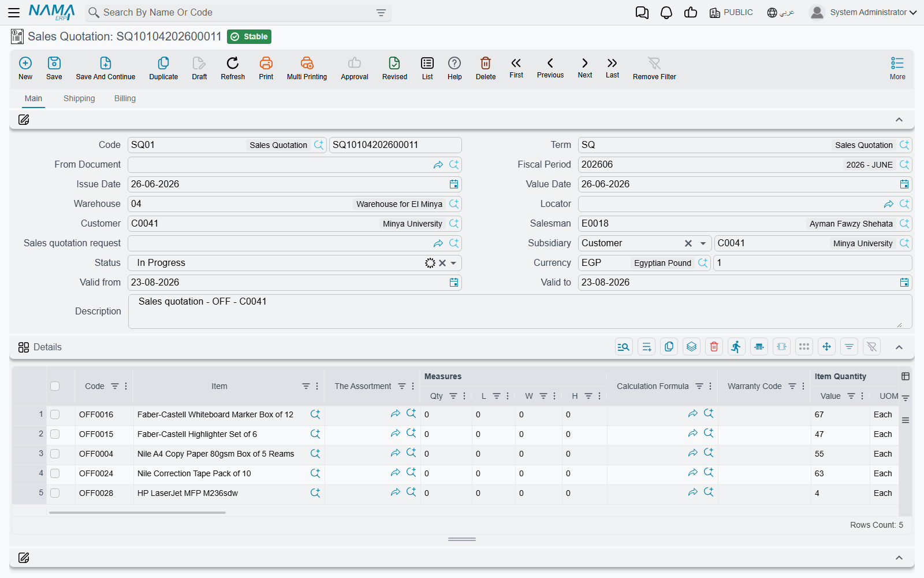Expand the bottom section chevron
The image size is (924, 578).
pos(899,558)
